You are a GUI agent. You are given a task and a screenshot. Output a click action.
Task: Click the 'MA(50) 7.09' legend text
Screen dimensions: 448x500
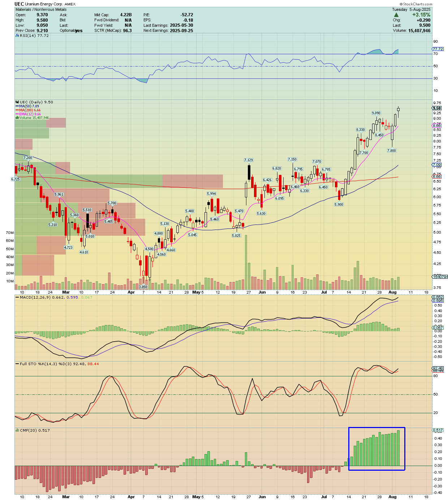click(x=29, y=106)
